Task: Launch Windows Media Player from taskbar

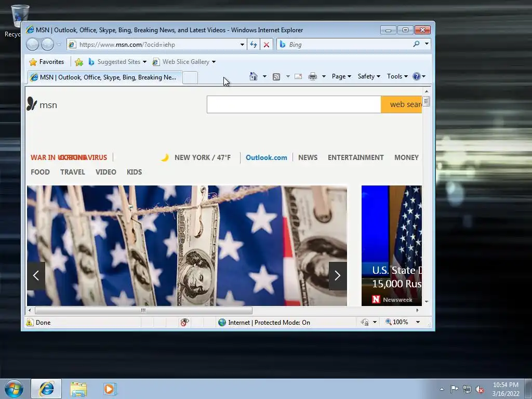Action: tap(110, 389)
